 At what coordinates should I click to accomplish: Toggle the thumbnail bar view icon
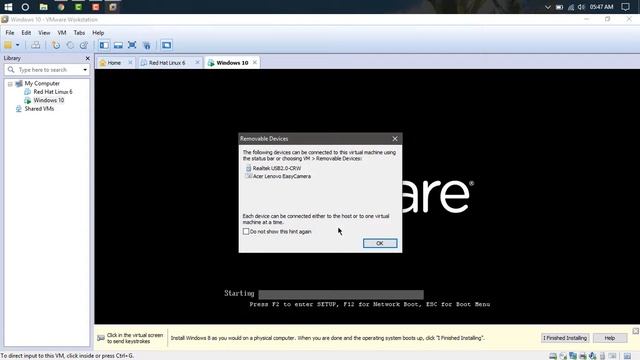(x=118, y=45)
